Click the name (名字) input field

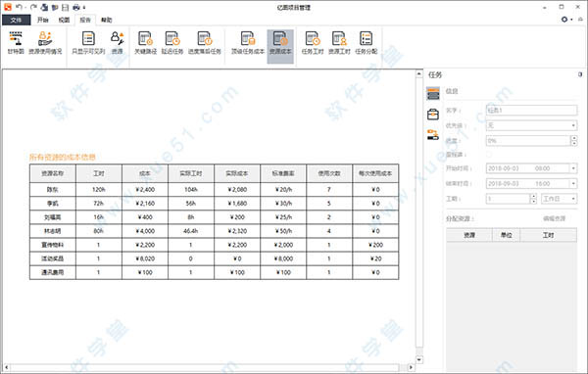pyautogui.click(x=531, y=111)
